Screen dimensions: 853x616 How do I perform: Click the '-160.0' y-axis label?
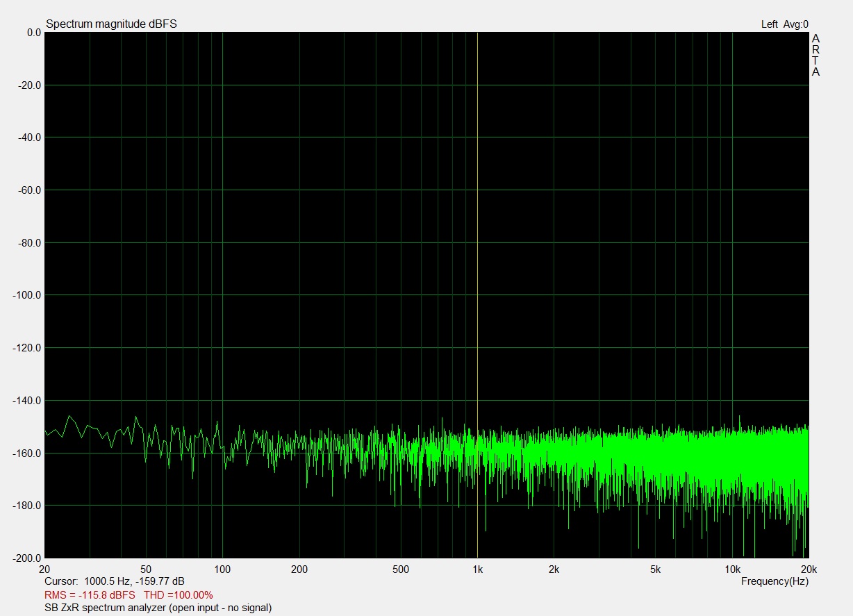point(28,453)
